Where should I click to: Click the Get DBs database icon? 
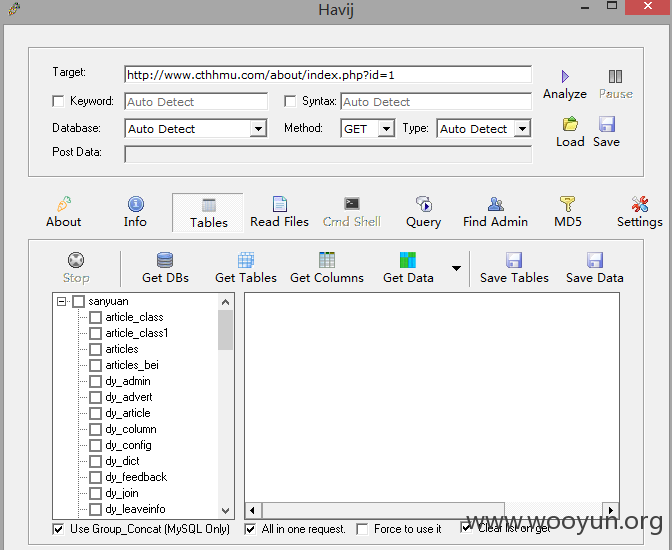point(165,260)
